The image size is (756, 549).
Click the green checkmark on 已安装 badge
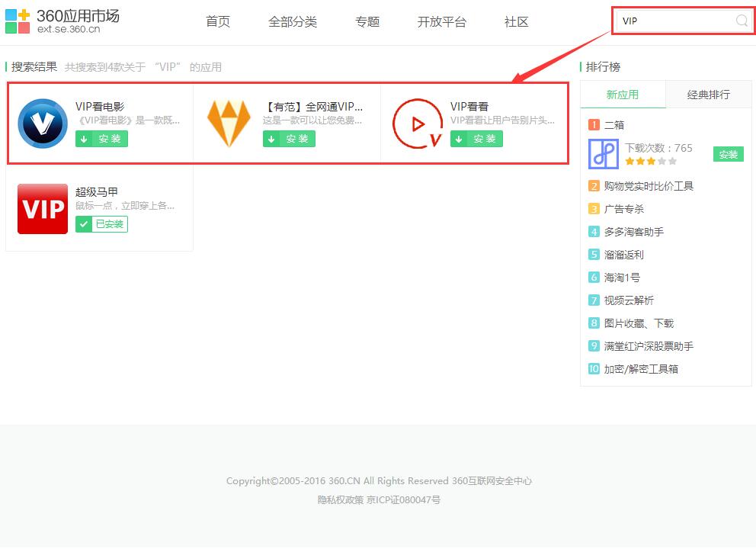[x=85, y=224]
